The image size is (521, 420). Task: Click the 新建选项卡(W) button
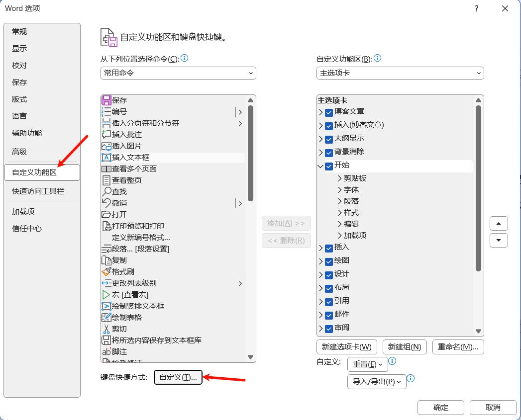click(346, 347)
